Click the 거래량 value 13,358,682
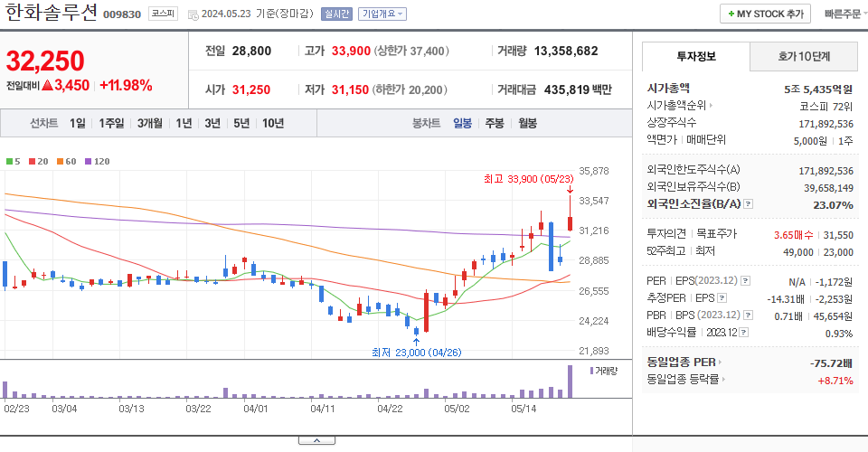The height and width of the screenshot is (452, 868). (566, 51)
